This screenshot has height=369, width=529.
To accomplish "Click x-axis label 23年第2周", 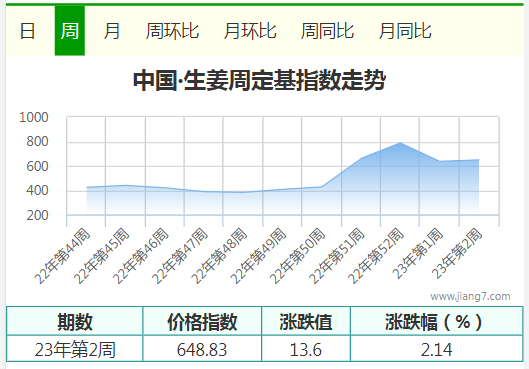I will point(457,254).
